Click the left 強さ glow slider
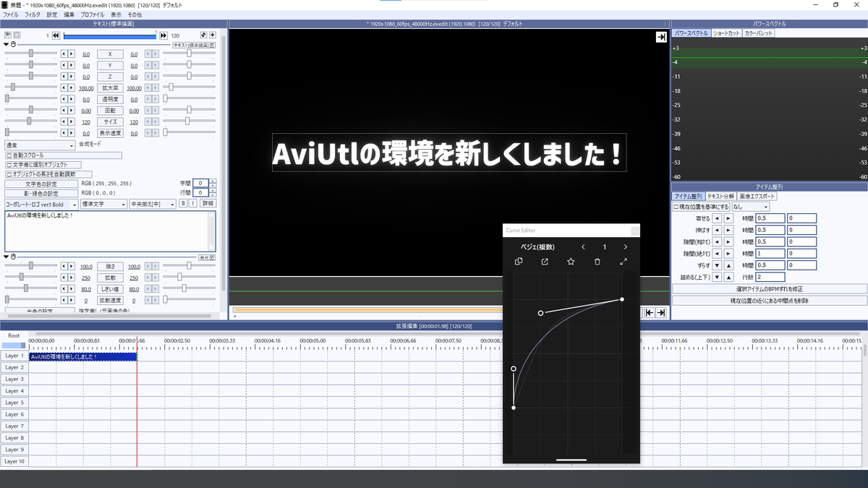This screenshot has width=868, height=488. (x=31, y=266)
